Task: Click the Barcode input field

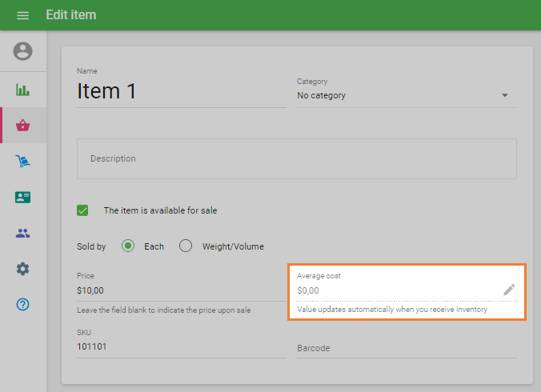Action: click(x=406, y=348)
